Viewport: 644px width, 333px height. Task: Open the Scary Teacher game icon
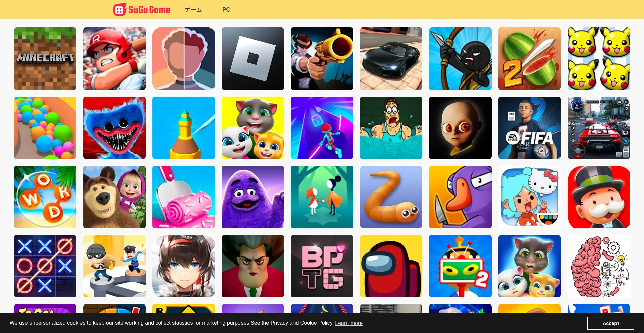pyautogui.click(x=253, y=266)
